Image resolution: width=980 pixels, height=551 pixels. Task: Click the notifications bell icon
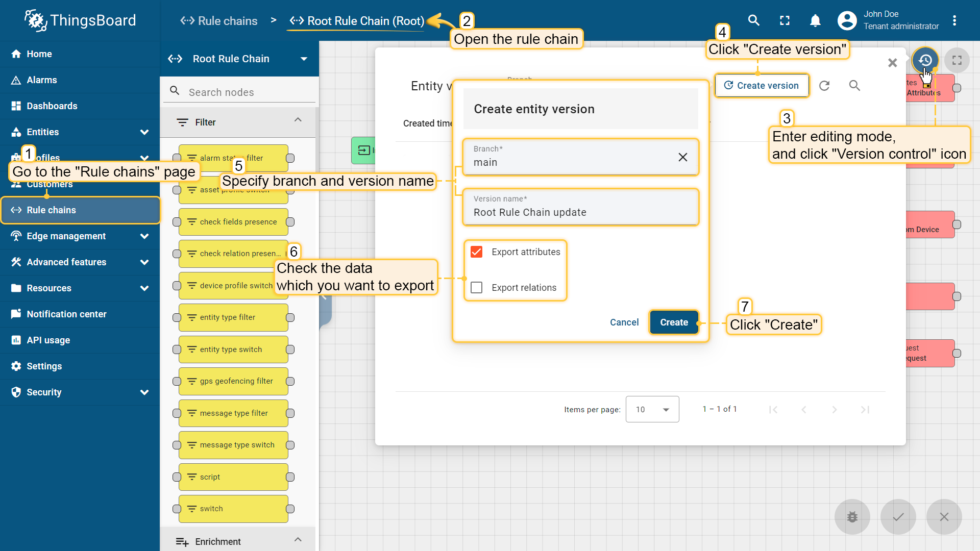(815, 20)
